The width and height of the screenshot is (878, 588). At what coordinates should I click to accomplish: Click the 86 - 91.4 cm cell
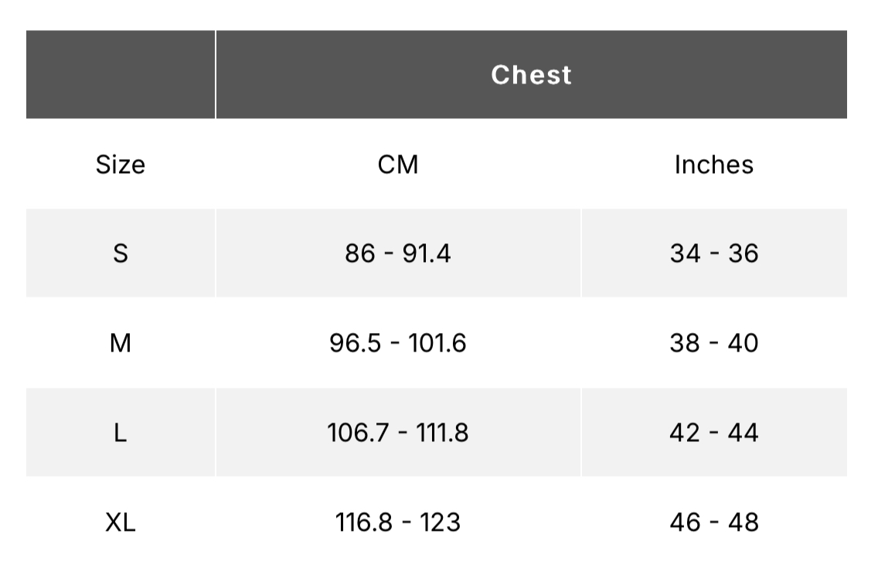(x=398, y=253)
